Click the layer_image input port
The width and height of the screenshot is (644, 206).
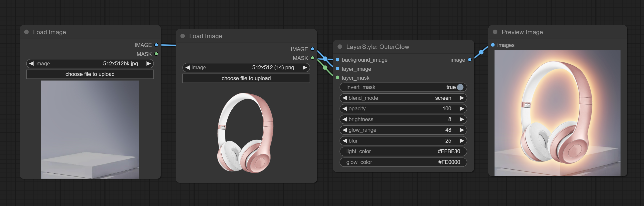click(338, 69)
